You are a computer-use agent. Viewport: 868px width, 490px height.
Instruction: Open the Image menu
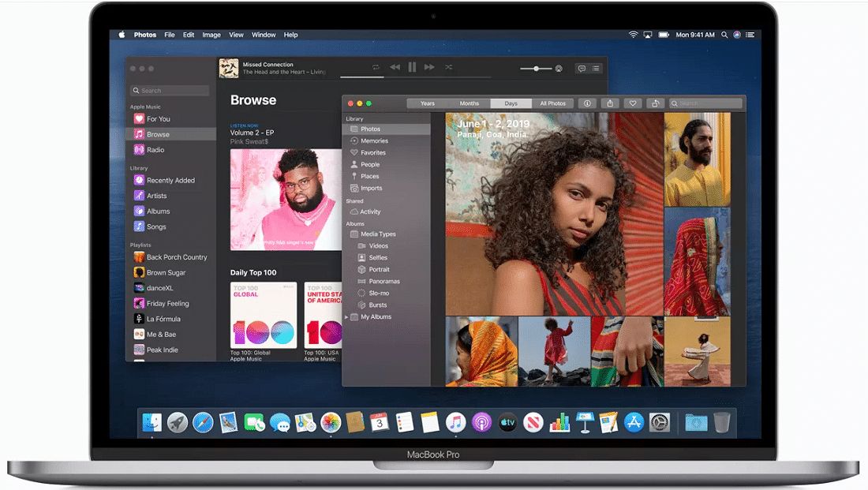[211, 35]
